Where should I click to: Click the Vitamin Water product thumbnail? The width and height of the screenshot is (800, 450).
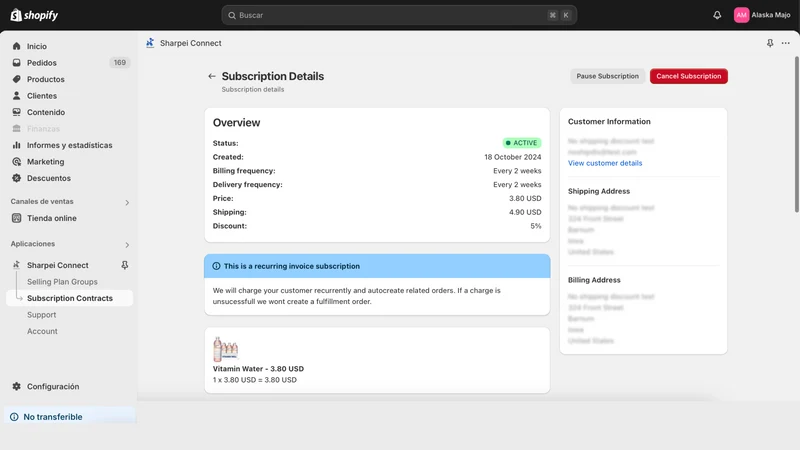coord(226,349)
